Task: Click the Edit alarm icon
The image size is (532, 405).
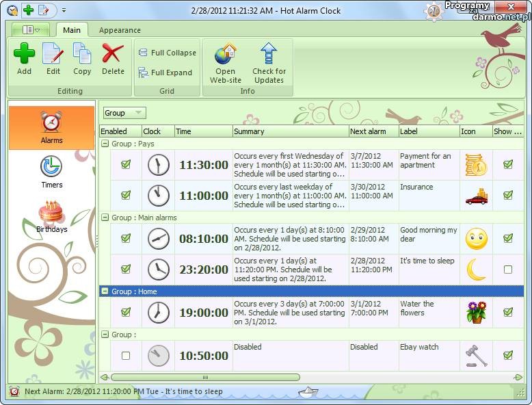Action: 53,54
